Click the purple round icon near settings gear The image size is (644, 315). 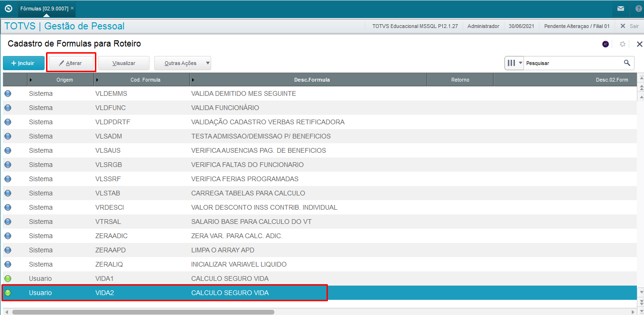[x=606, y=44]
